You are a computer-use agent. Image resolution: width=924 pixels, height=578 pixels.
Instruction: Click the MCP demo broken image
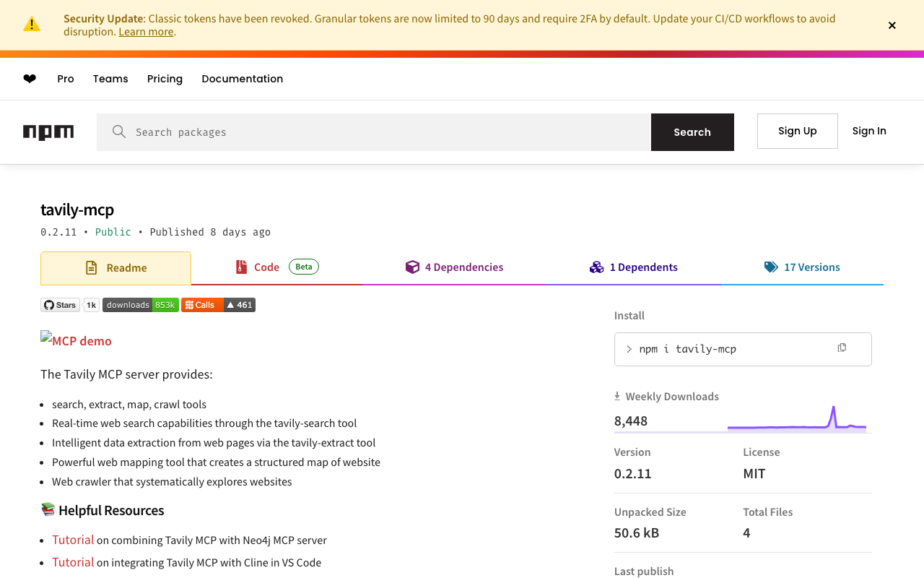pyautogui.click(x=76, y=340)
